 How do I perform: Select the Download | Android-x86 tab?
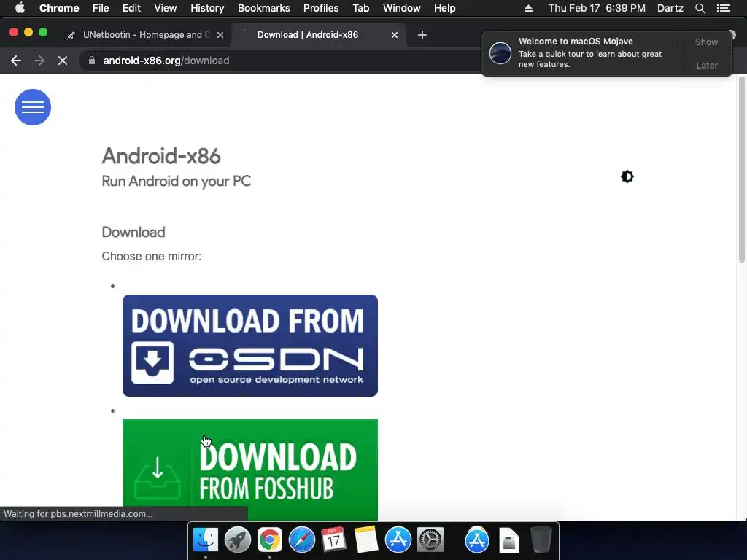(318, 35)
